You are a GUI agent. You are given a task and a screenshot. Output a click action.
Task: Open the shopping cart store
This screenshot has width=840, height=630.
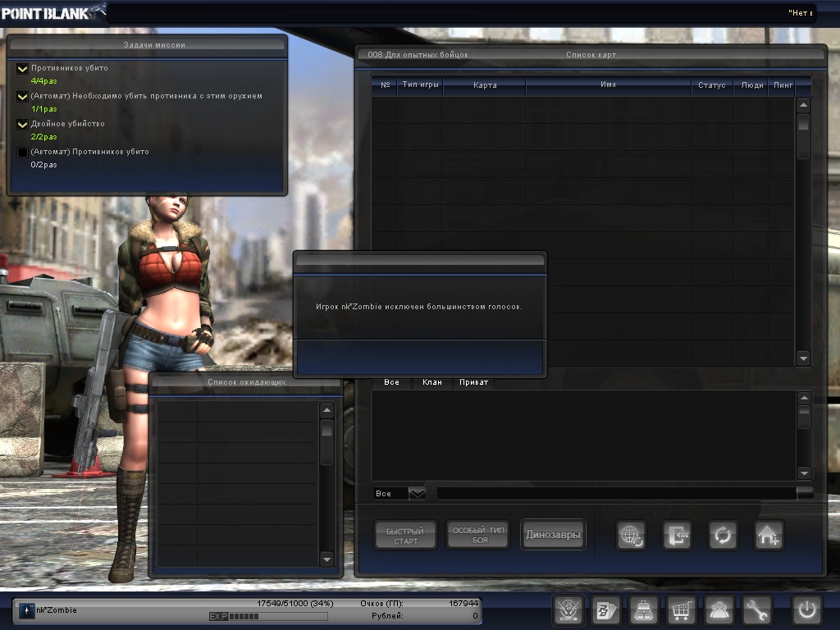point(682,611)
